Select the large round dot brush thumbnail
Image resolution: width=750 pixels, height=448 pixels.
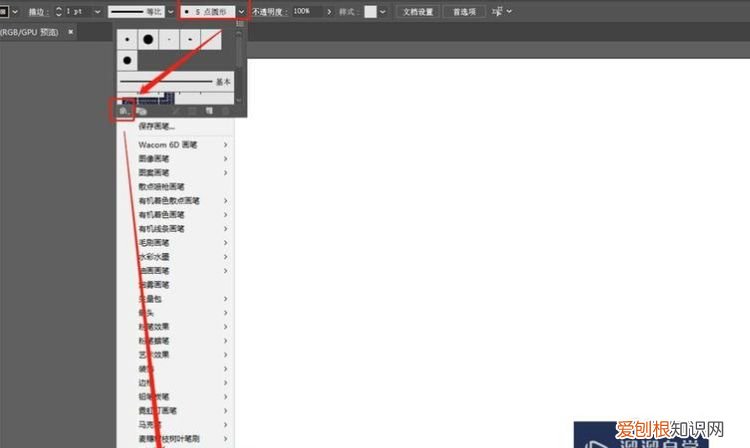pos(148,39)
